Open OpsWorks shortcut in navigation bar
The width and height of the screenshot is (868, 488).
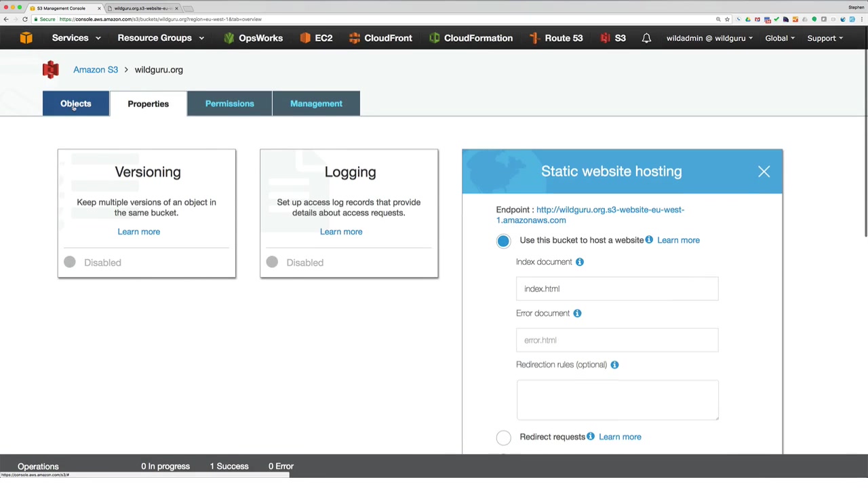[252, 39]
